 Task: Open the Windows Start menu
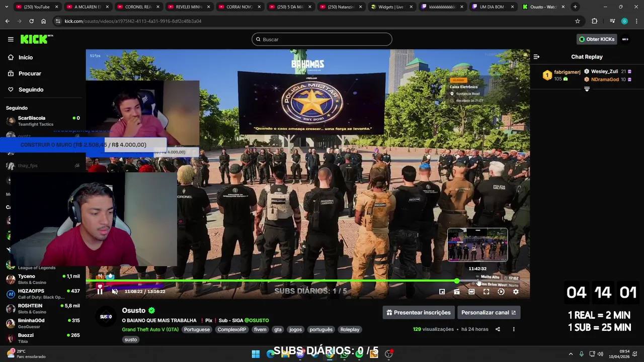(256, 354)
